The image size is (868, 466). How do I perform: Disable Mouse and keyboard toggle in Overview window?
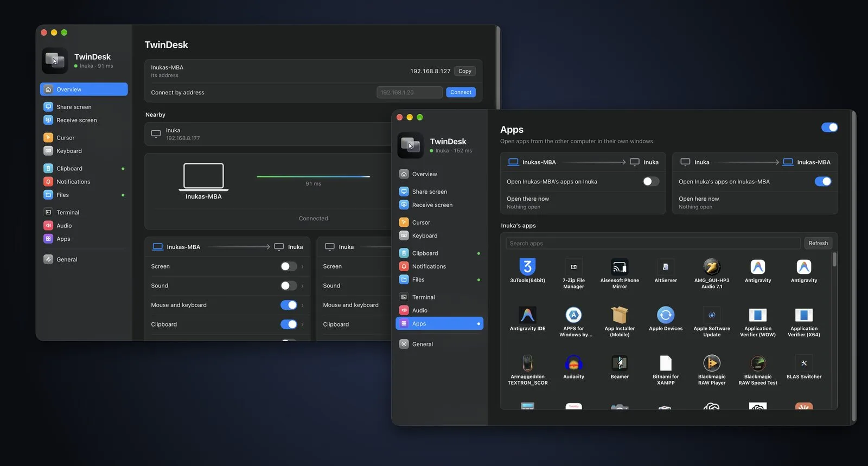pos(289,305)
